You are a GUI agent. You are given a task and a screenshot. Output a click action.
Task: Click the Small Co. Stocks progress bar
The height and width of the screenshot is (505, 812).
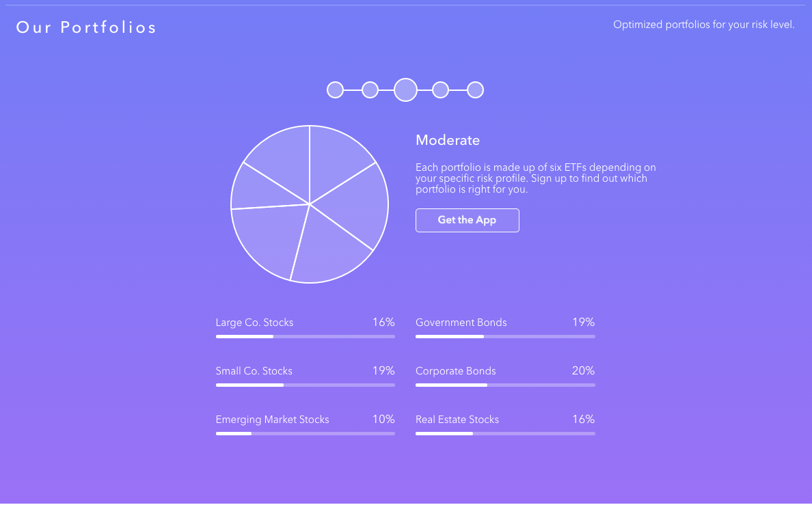pos(306,385)
